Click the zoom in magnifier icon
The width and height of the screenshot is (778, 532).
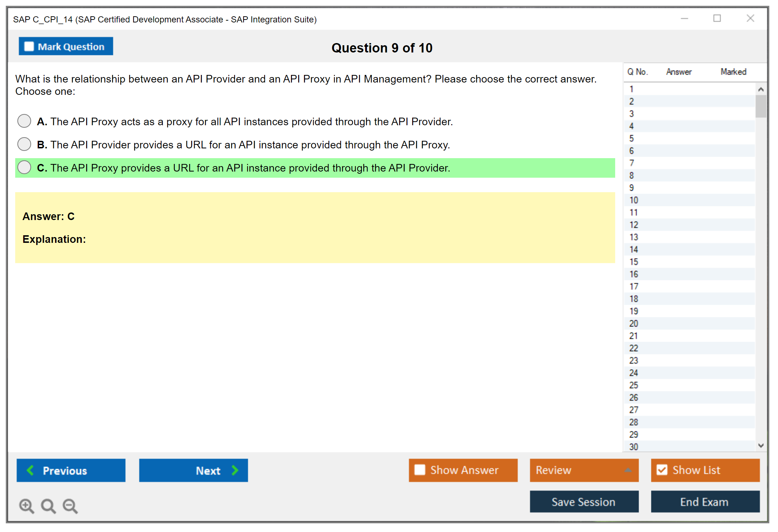click(x=26, y=506)
